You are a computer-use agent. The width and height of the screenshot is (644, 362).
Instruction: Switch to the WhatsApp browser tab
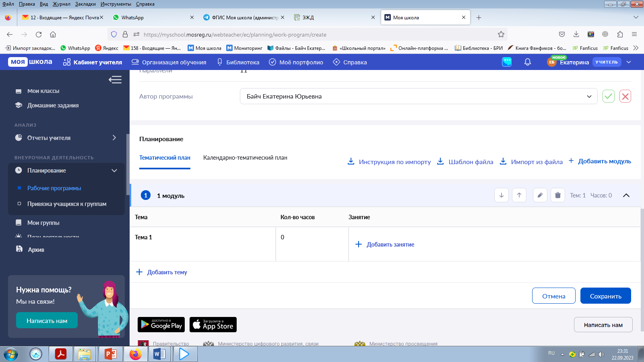coord(154,17)
